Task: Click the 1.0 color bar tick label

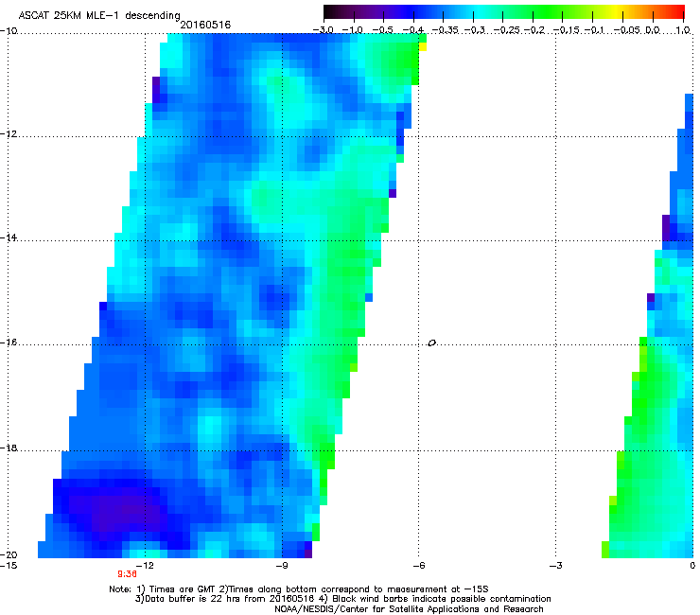Action: tap(683, 30)
